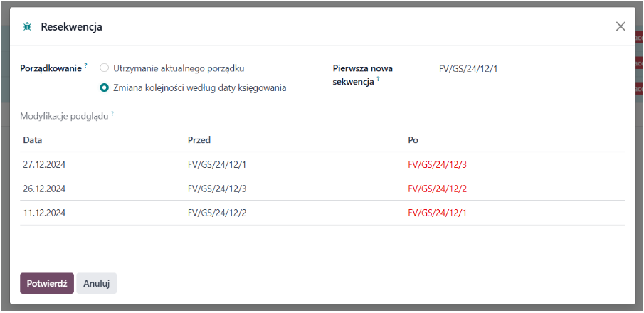Click the Po column header
644x313 pixels.
[x=413, y=140]
